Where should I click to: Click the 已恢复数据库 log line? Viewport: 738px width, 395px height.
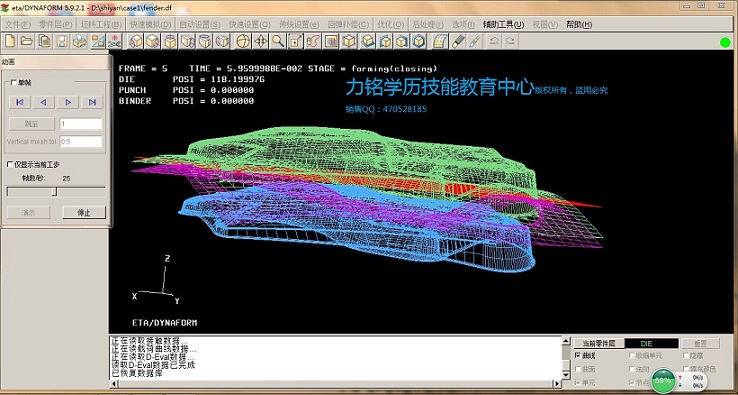coord(136,373)
